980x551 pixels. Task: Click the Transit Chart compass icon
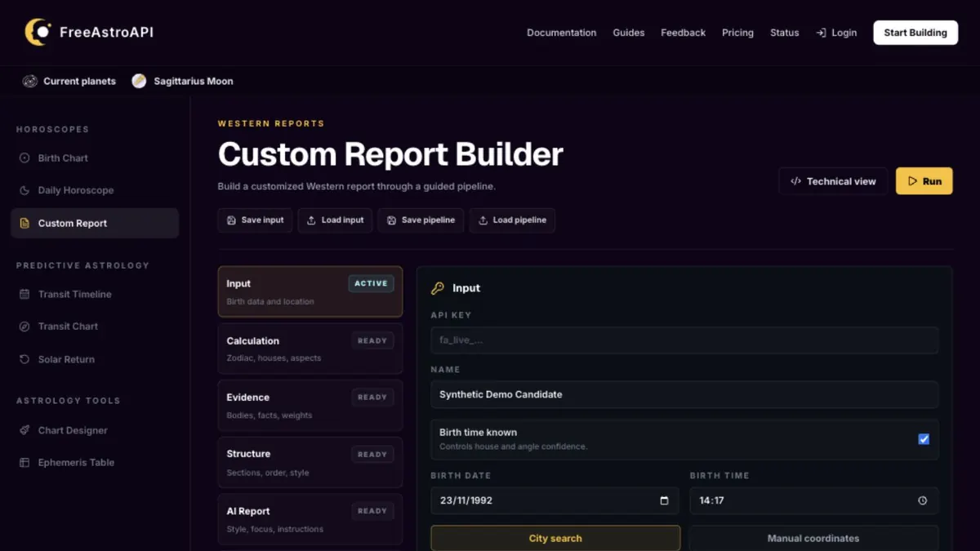click(24, 327)
